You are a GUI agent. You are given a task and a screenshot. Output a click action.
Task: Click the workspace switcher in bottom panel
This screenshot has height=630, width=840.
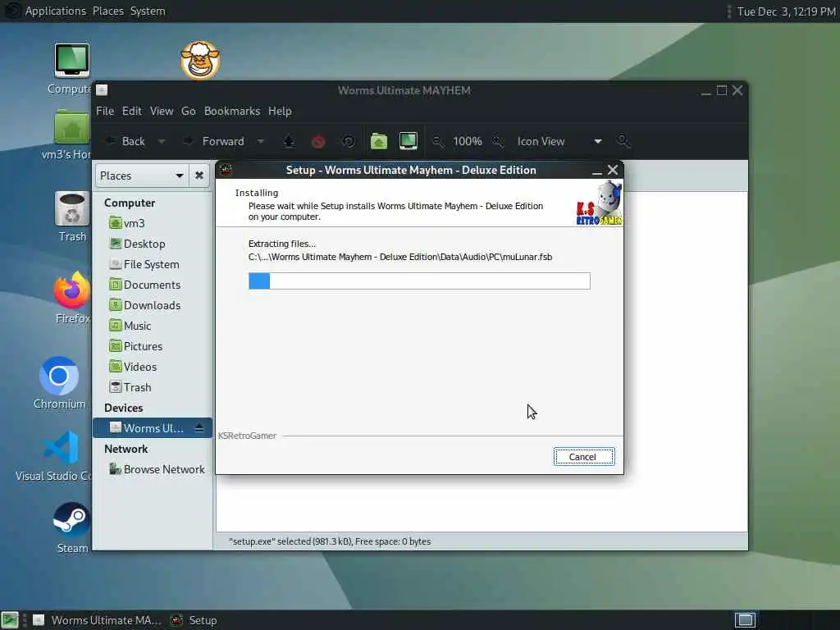745,620
